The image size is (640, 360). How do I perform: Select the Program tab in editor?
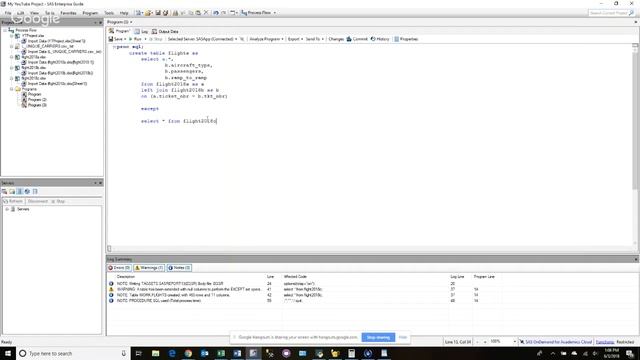pyautogui.click(x=120, y=31)
